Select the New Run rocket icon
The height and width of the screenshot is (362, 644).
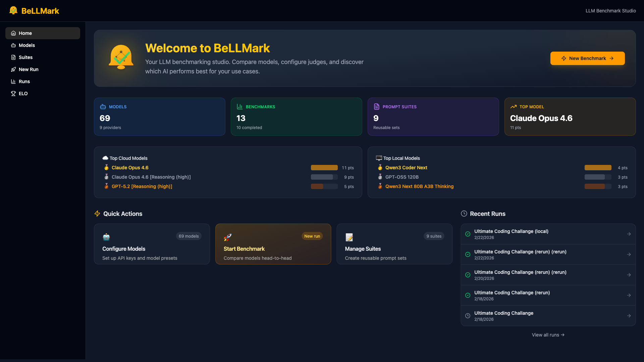13,69
